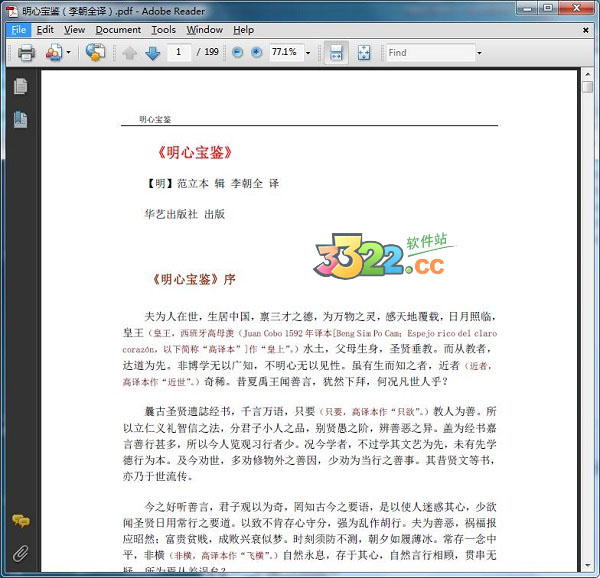Open the zoom level dropdown arrow

point(308,53)
